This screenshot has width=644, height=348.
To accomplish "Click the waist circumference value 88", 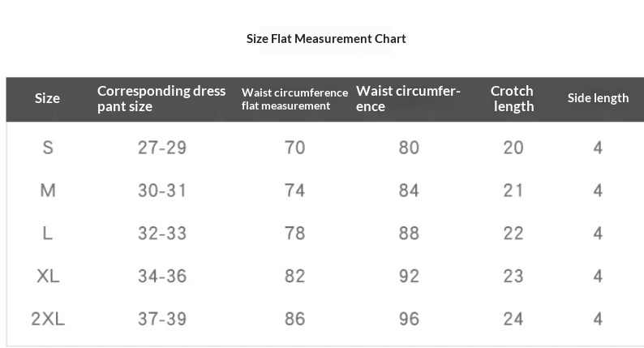I will point(409,234).
